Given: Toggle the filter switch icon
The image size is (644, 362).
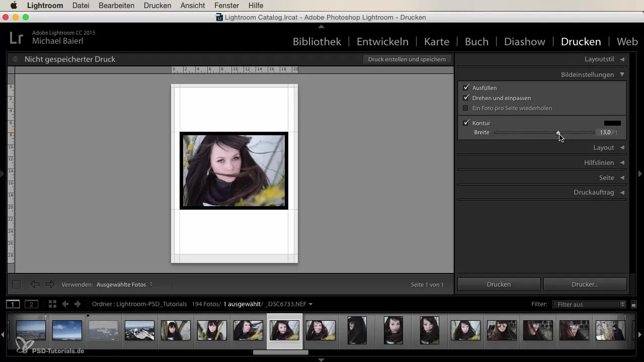Looking at the screenshot, I should tap(633, 304).
